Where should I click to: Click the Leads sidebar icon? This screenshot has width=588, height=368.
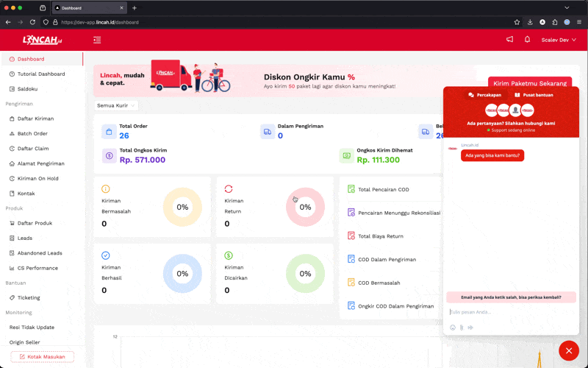[x=12, y=238]
